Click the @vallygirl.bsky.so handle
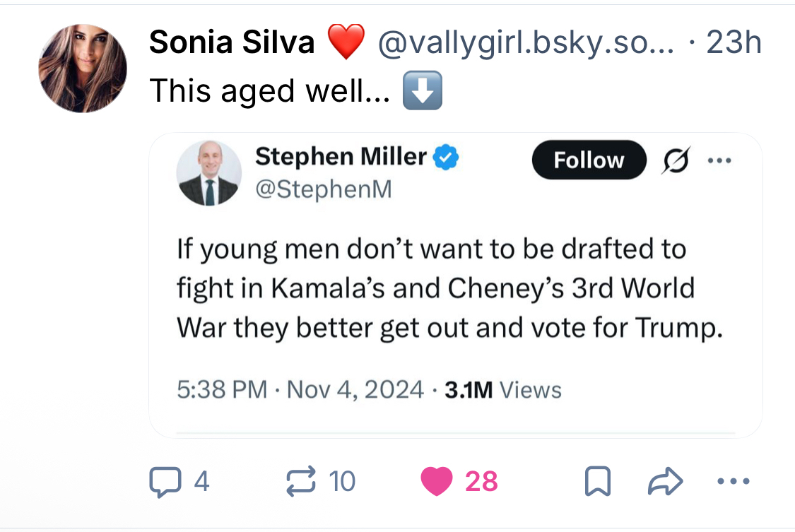The width and height of the screenshot is (795, 532). (525, 44)
